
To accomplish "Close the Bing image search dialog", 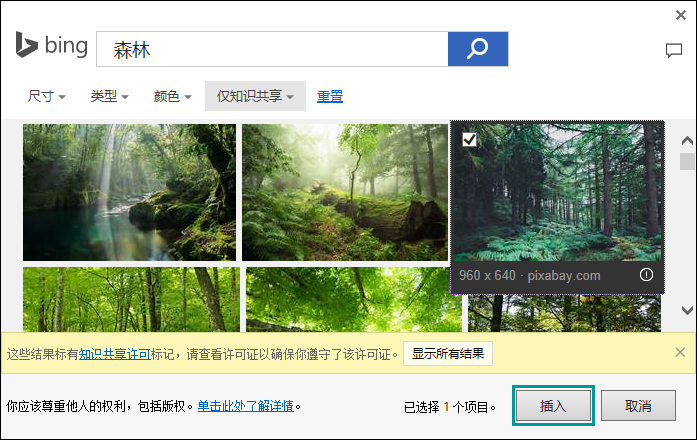I will pyautogui.click(x=681, y=14).
